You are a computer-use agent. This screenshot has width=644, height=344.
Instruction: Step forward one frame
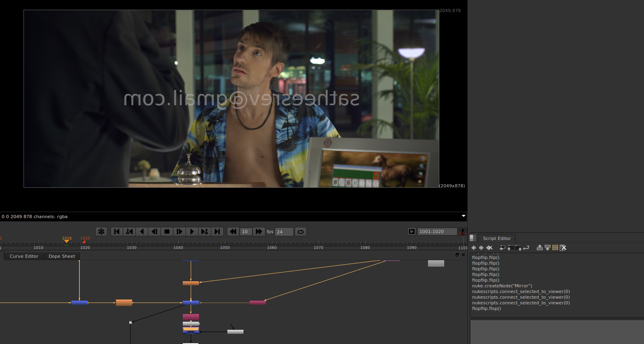[x=180, y=231]
